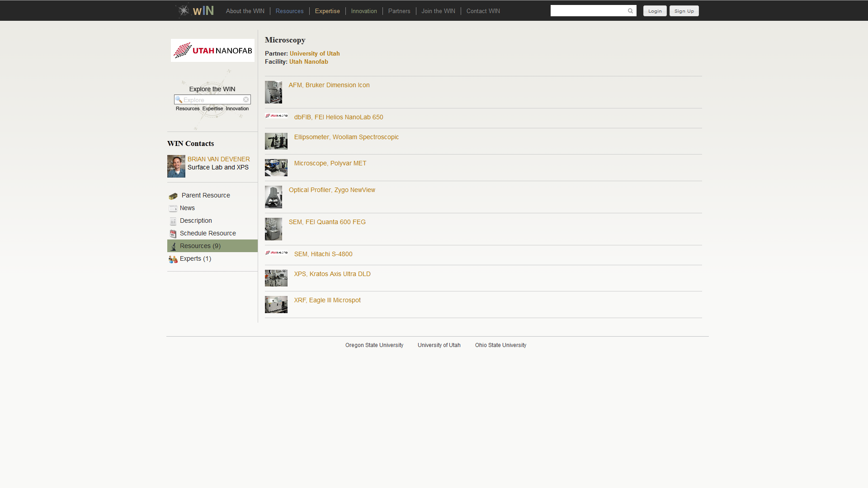Viewport: 868px width, 488px height.
Task: Click the Login button
Action: point(655,11)
